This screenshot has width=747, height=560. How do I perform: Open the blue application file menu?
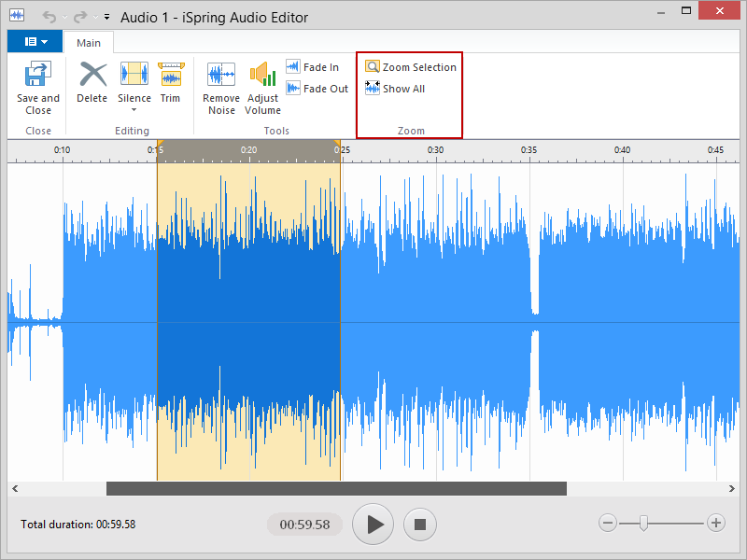coord(35,41)
